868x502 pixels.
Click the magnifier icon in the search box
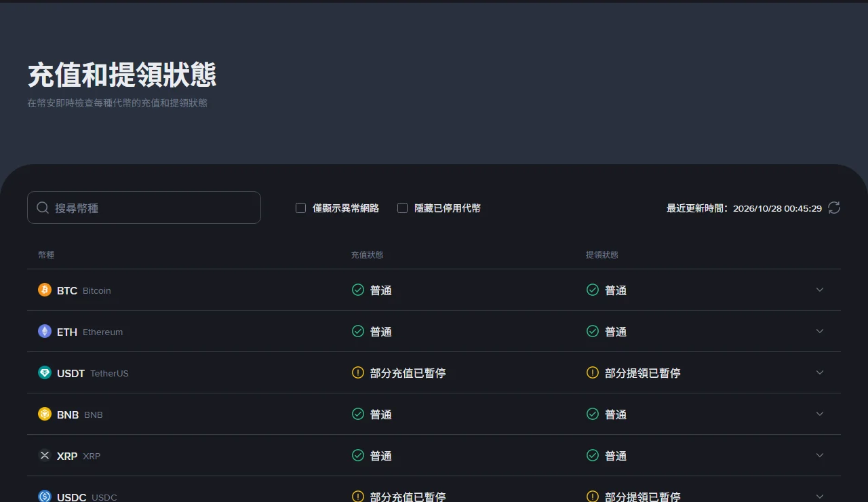tap(43, 208)
